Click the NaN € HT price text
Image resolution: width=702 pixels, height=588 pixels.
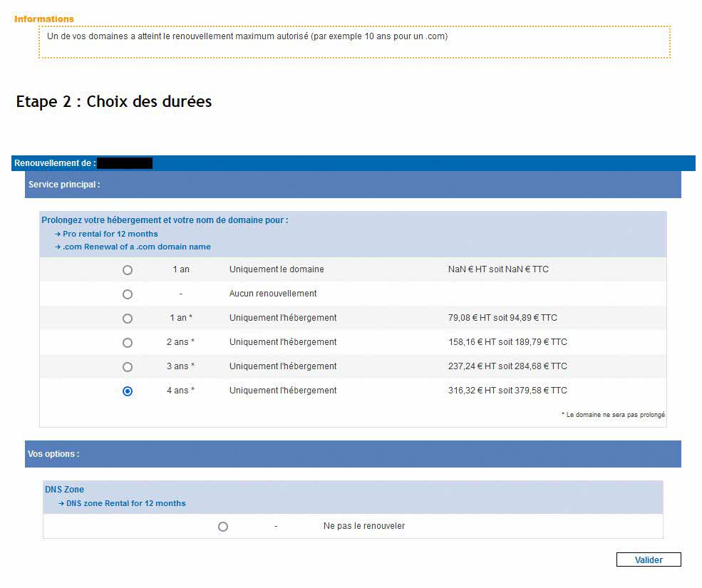[x=498, y=269]
